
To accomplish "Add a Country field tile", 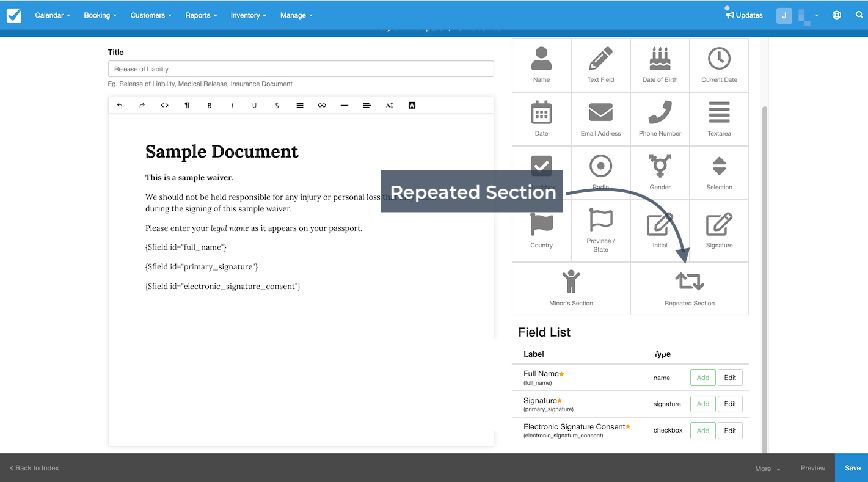I will [x=541, y=231].
